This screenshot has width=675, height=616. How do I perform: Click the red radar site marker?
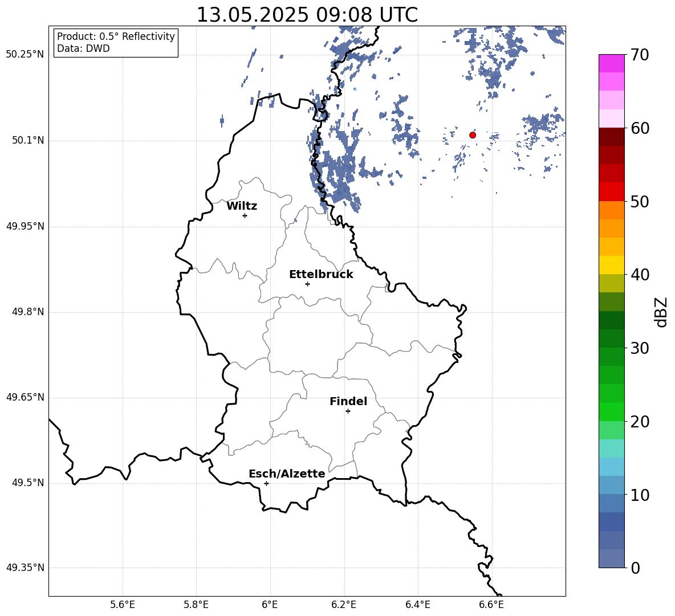click(473, 135)
